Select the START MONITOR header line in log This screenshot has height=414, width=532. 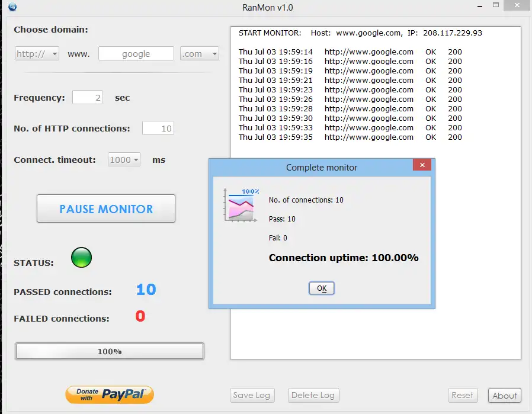360,33
